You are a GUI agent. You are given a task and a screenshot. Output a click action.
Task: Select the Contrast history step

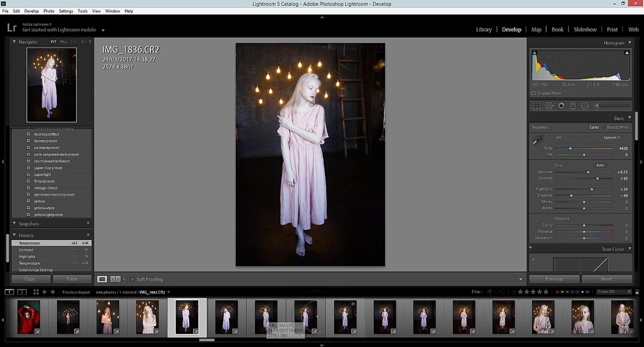(51, 250)
